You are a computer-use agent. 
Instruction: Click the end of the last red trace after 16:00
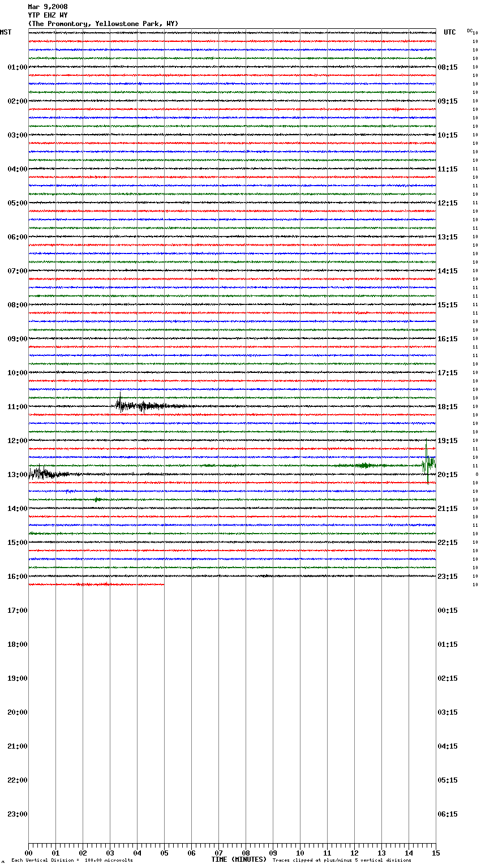coord(164,585)
